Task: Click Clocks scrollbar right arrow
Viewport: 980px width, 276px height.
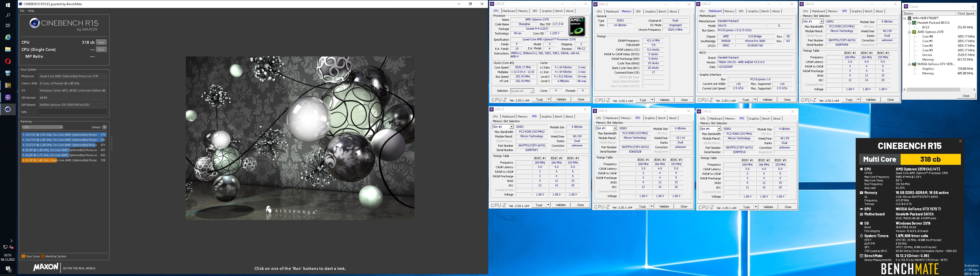Action: (974, 90)
